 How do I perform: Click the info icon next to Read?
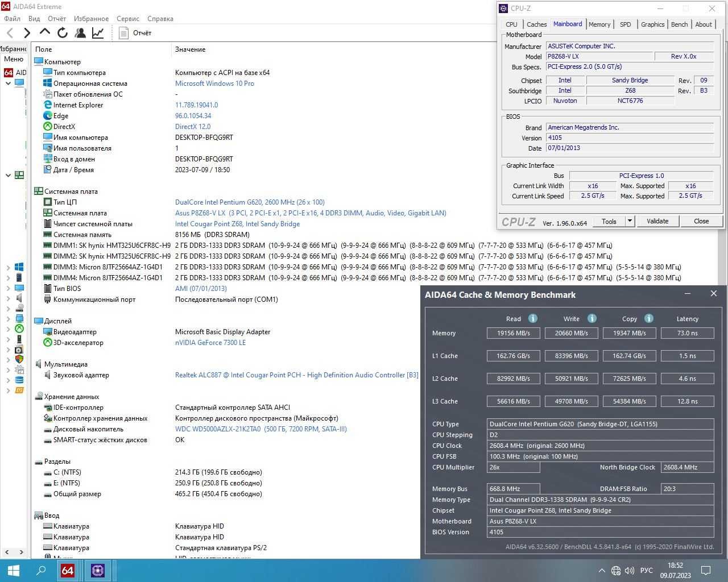533,318
